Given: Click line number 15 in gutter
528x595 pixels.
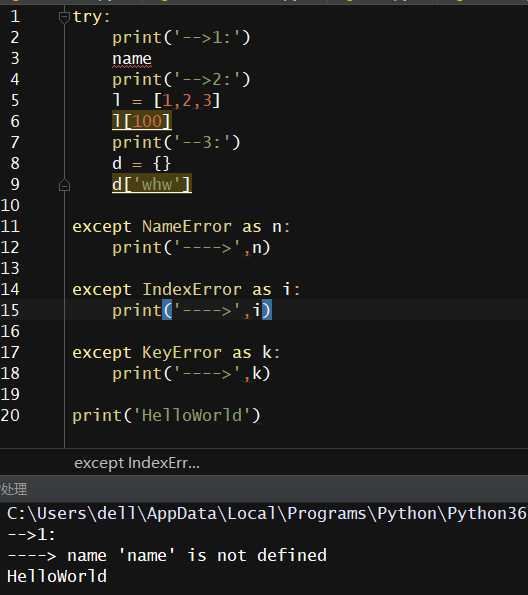Looking at the screenshot, I should [10, 310].
